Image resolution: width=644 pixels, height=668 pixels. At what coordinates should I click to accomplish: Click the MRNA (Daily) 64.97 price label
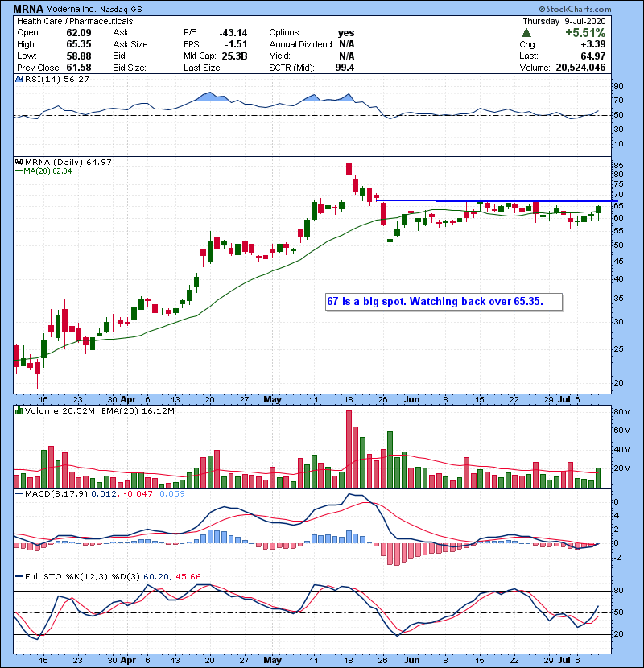click(x=68, y=163)
